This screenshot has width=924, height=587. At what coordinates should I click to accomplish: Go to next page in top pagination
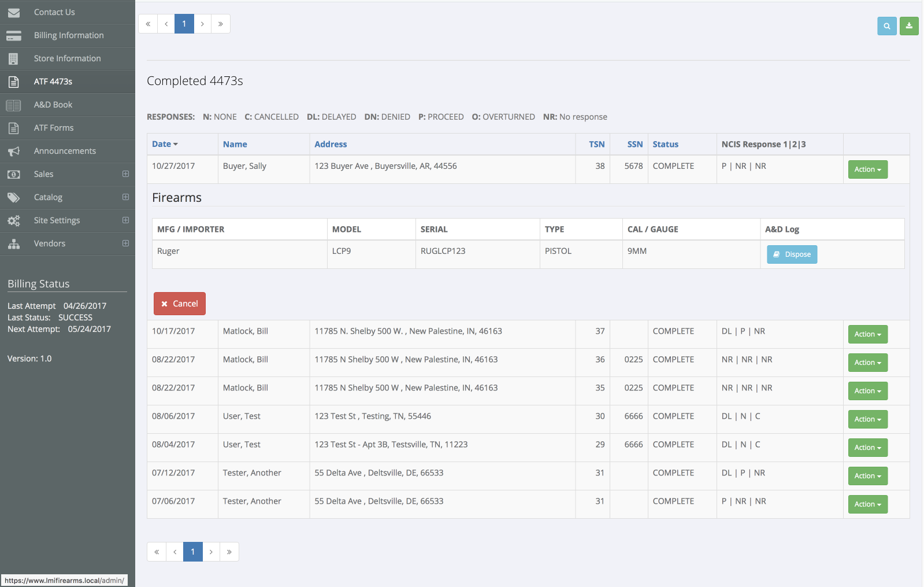[202, 24]
